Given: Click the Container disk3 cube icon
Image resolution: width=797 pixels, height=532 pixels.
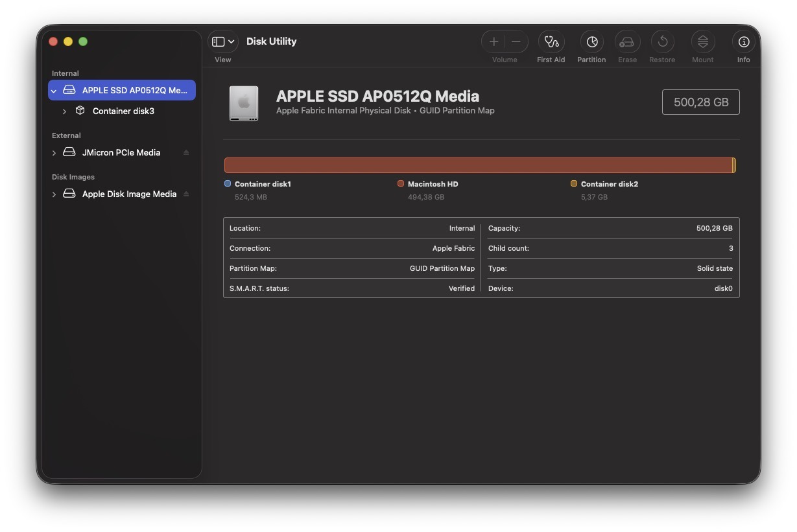Looking at the screenshot, I should tap(80, 111).
